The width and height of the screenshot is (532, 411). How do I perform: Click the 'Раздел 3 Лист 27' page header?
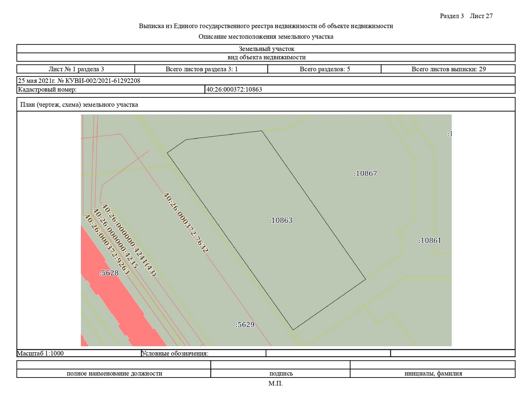(x=466, y=16)
